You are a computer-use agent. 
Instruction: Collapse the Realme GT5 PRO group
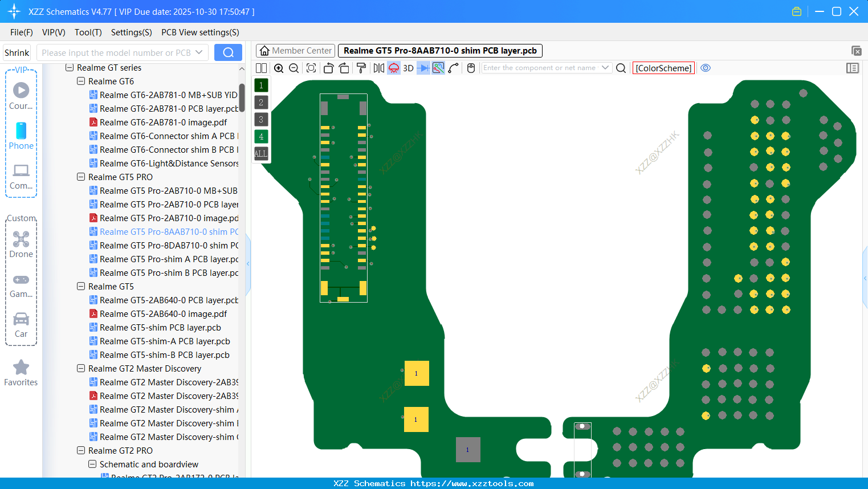point(80,177)
